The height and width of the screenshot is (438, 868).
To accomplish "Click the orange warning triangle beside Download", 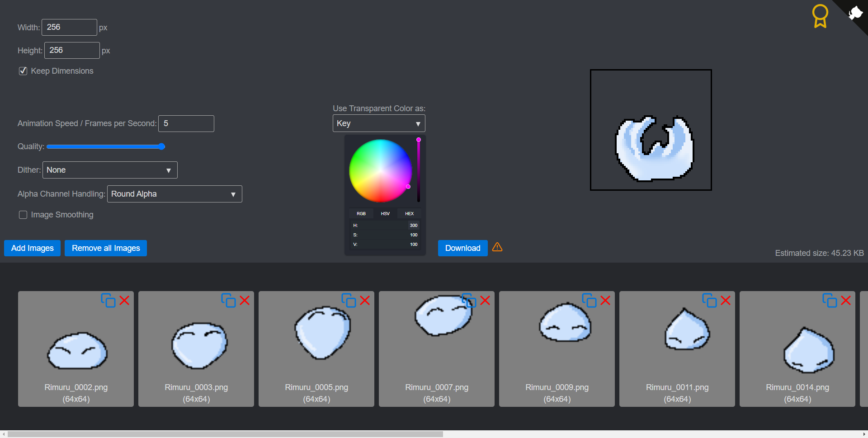I will (x=497, y=247).
